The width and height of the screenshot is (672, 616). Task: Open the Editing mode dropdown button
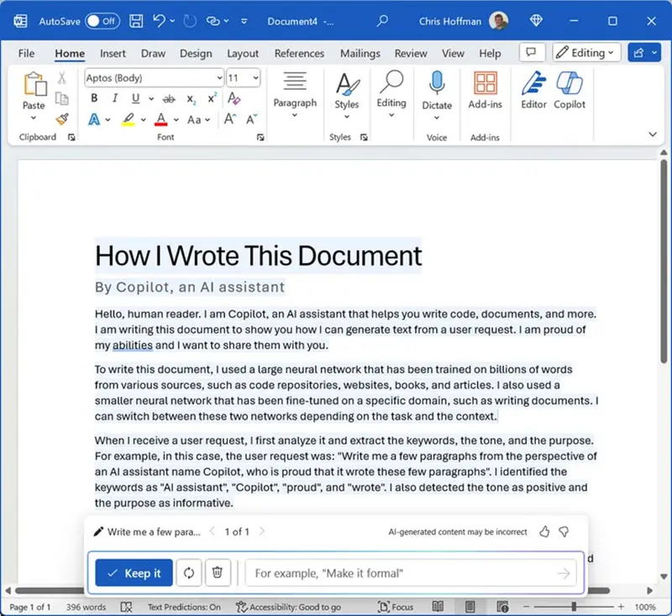[x=586, y=53]
